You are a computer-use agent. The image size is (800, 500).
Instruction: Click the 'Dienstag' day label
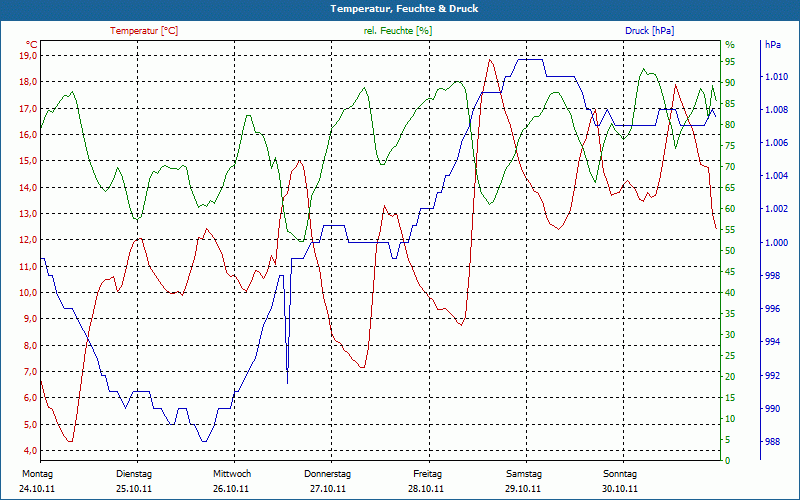coord(134,474)
